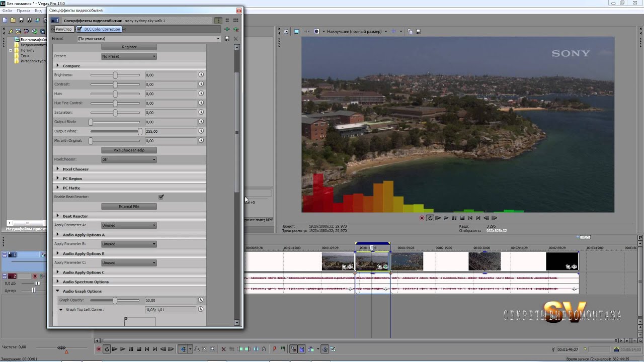Expand the Compare section

pyautogui.click(x=57, y=65)
